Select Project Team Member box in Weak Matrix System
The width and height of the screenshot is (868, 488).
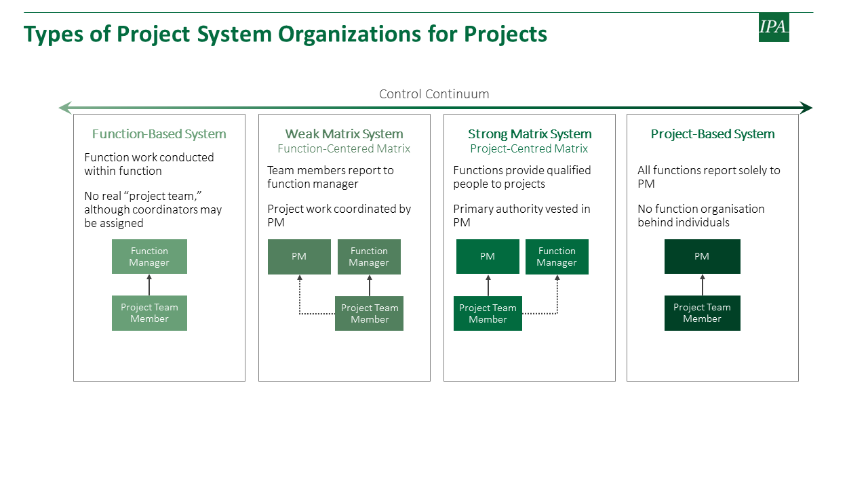(369, 313)
